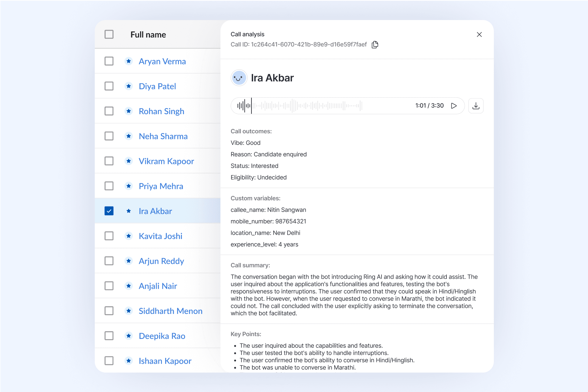Open Ishaan Kapoor's name link

point(165,361)
